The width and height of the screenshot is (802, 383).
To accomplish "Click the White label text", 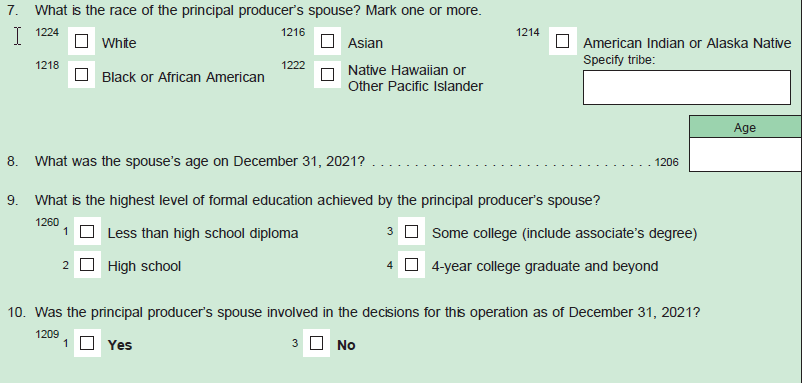I will tap(119, 43).
